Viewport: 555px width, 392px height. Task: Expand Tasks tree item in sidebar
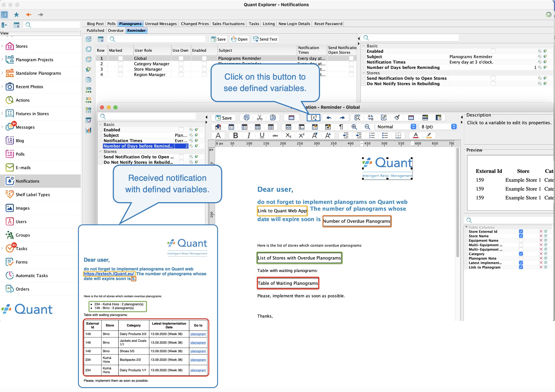coord(2,248)
